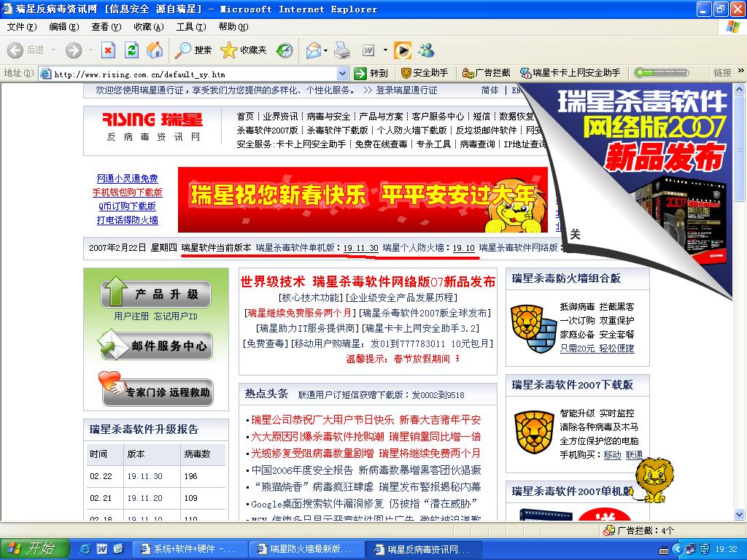Open the 编辑 menu
The width and height of the screenshot is (747, 560).
tap(64, 27)
